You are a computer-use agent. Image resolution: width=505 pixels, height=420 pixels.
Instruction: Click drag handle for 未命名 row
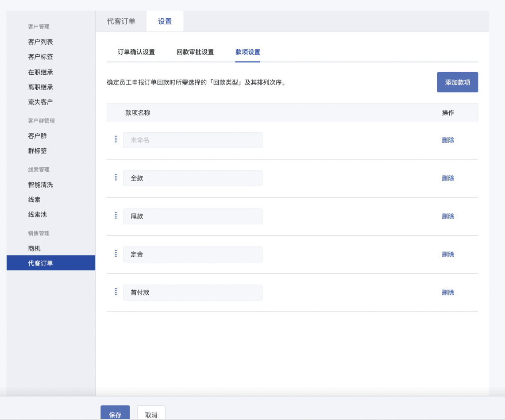[116, 139]
